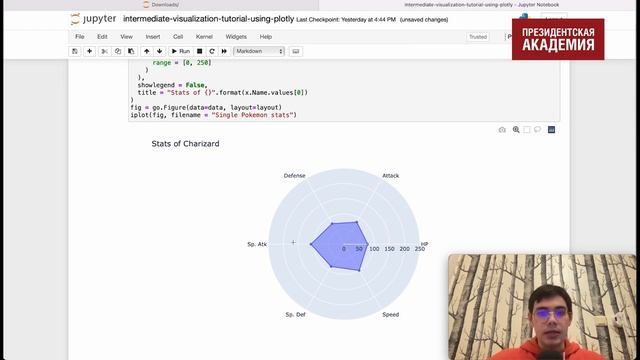This screenshot has width=640, height=360.
Task: Click the Attack axis label on radar chart
Action: click(391, 176)
